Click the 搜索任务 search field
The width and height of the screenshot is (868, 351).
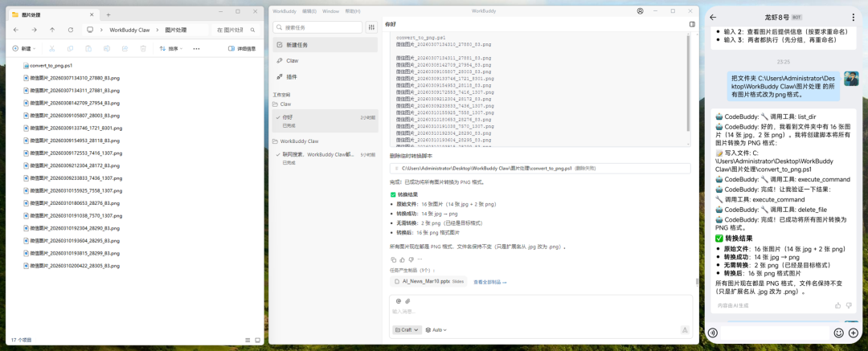(318, 27)
